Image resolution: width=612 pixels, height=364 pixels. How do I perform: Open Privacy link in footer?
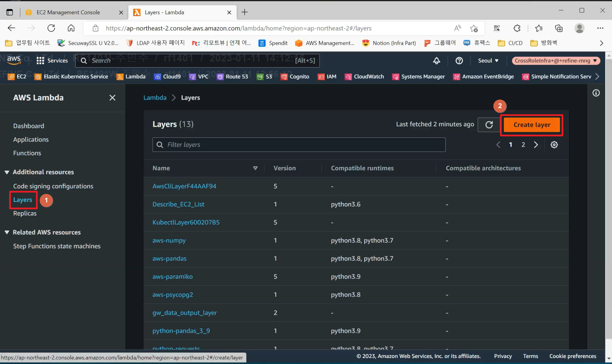(503, 356)
